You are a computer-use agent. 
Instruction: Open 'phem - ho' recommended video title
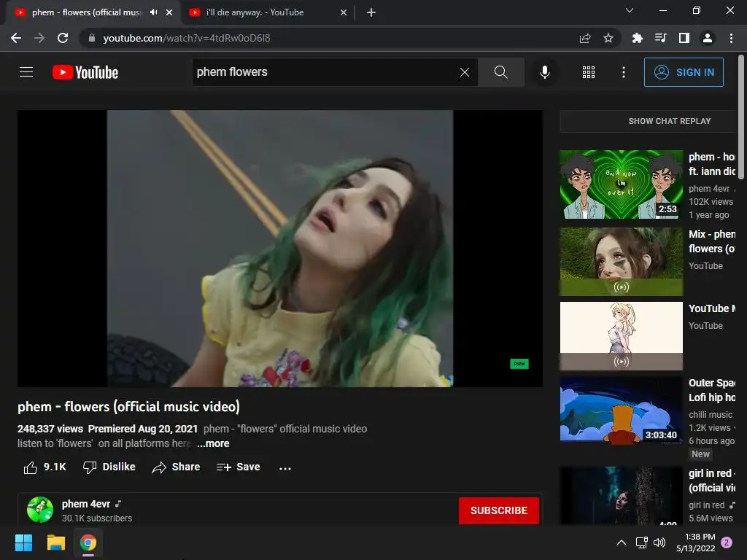click(x=712, y=164)
